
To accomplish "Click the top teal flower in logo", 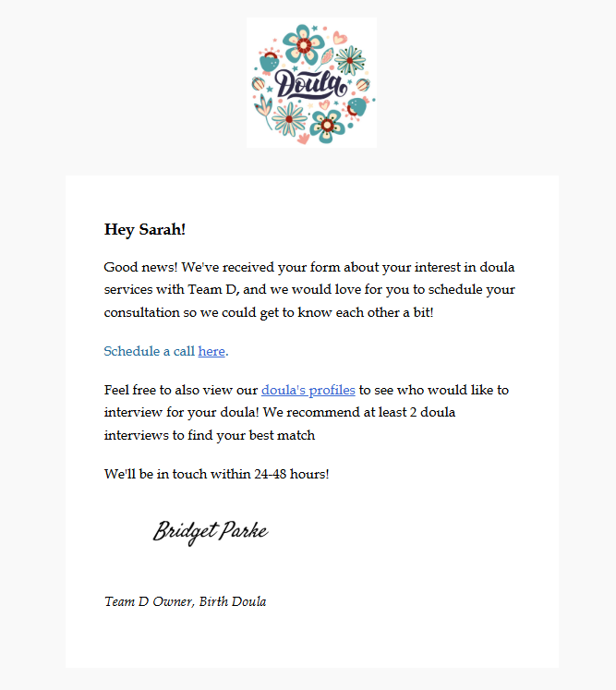I will [304, 44].
